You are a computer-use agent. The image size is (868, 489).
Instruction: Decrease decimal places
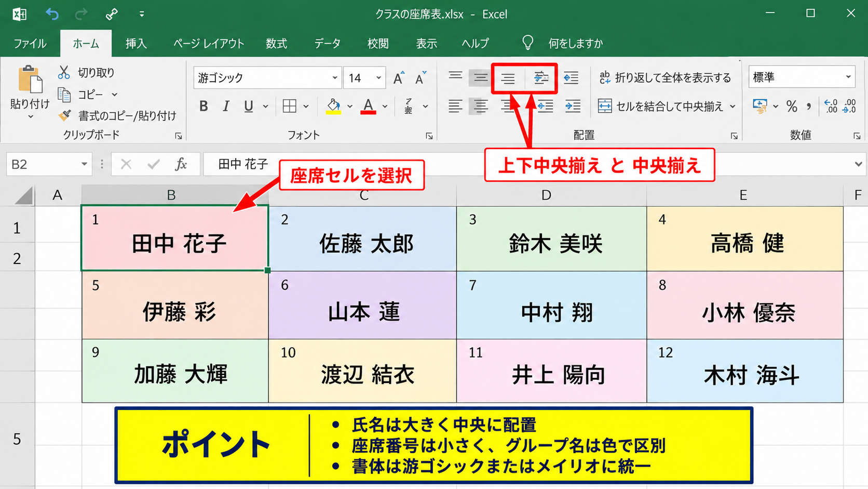click(850, 107)
